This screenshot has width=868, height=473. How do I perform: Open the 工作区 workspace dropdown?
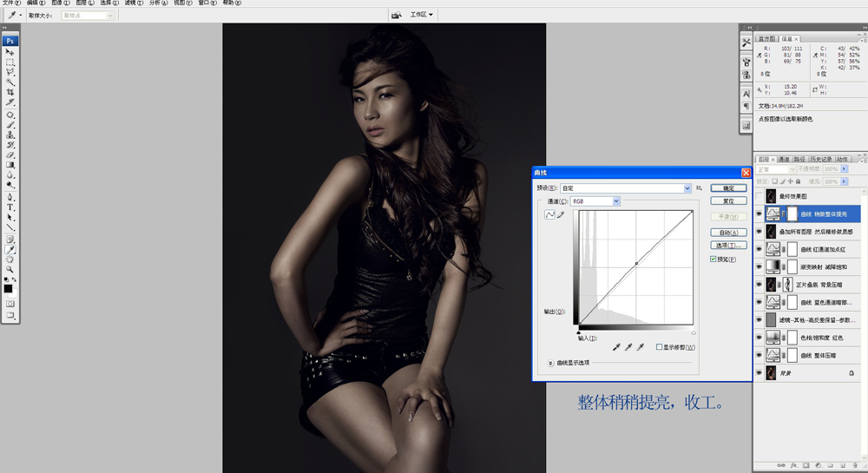(x=421, y=15)
